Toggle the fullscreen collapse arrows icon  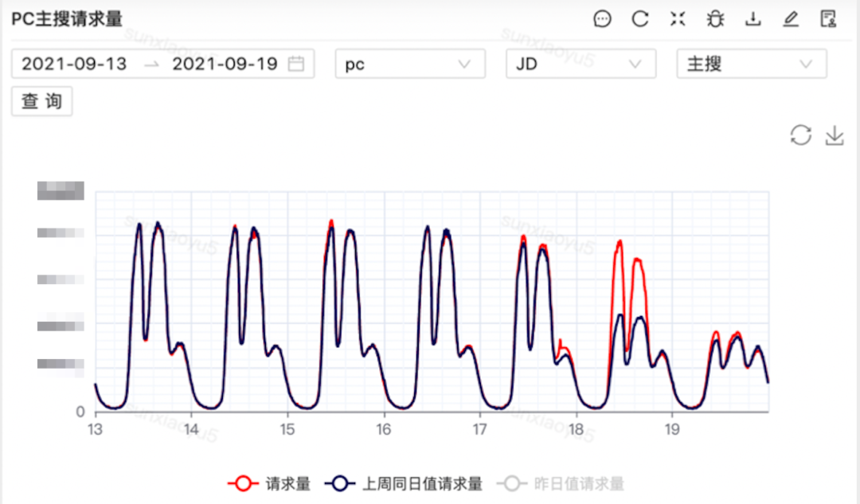tap(678, 19)
